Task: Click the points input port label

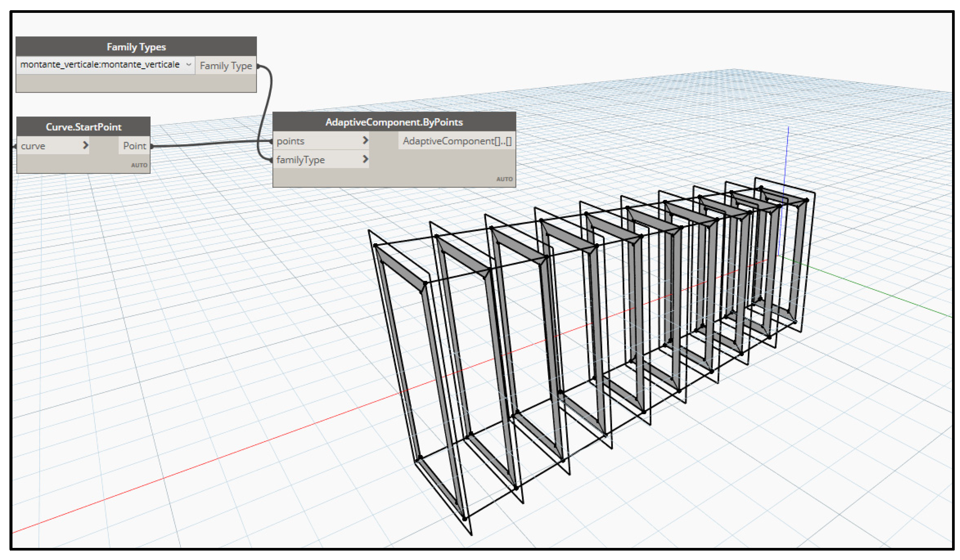Action: click(290, 141)
